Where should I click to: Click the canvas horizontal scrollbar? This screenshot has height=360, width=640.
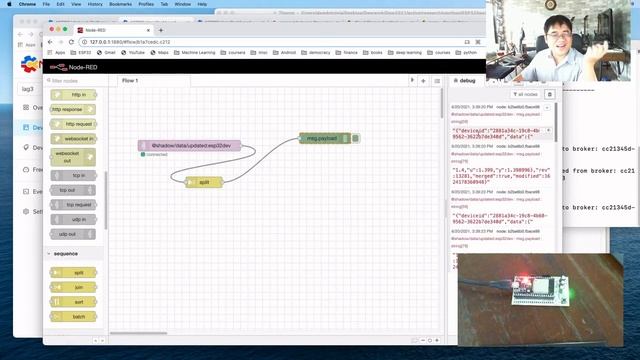[x=139, y=333]
